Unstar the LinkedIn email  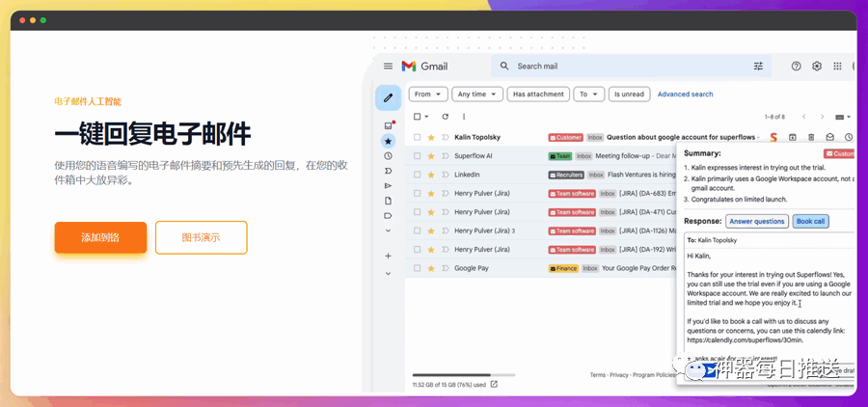[431, 175]
